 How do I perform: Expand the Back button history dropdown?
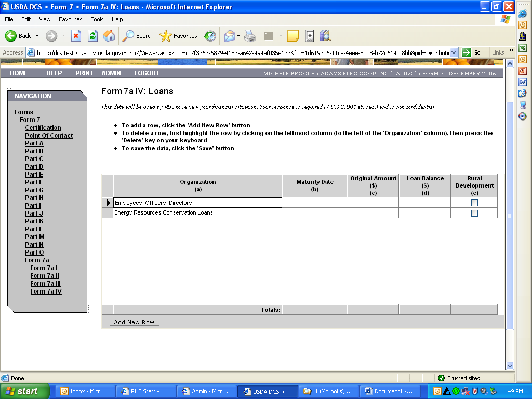(37, 36)
